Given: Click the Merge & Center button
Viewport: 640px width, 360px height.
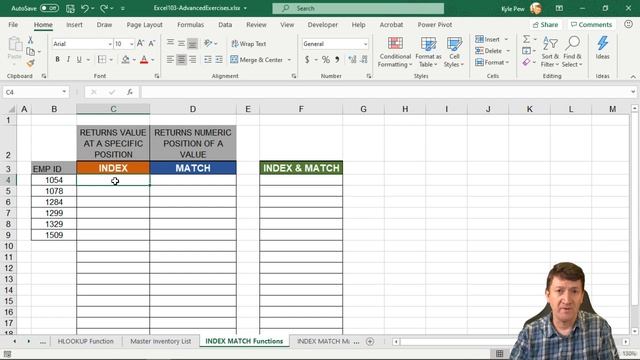Looking at the screenshot, I should [x=256, y=60].
